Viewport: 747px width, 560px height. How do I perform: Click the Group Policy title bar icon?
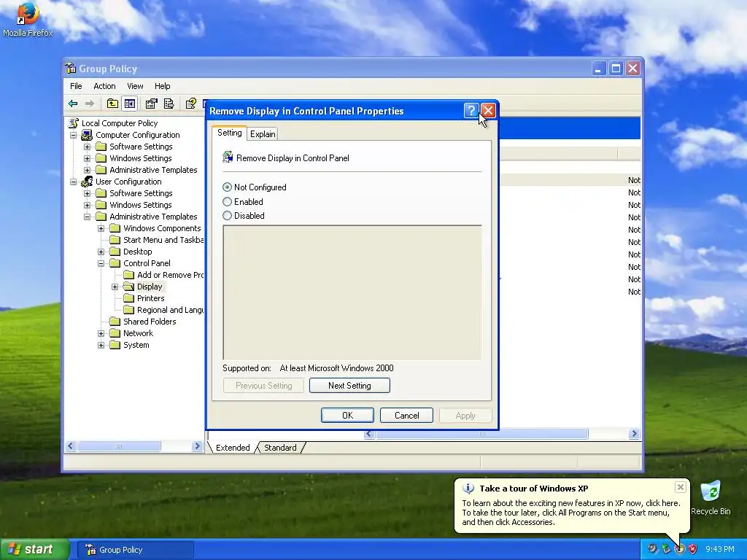point(71,68)
